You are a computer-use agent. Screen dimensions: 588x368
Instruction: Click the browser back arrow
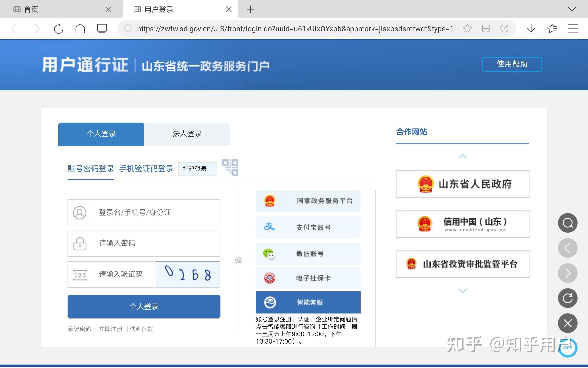point(14,29)
